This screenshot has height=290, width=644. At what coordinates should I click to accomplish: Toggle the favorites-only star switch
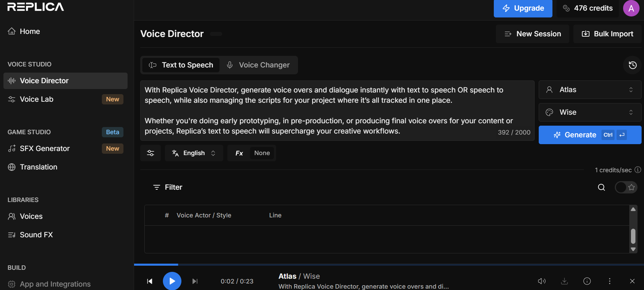tap(626, 187)
